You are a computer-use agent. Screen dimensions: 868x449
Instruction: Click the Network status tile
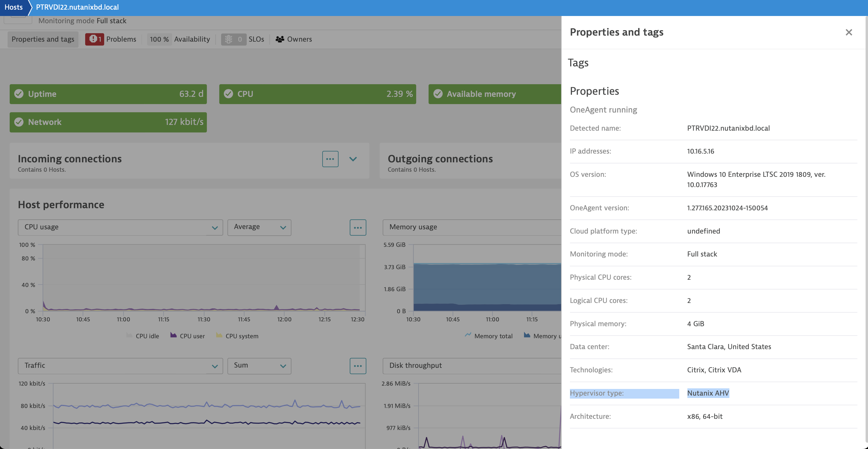[108, 122]
